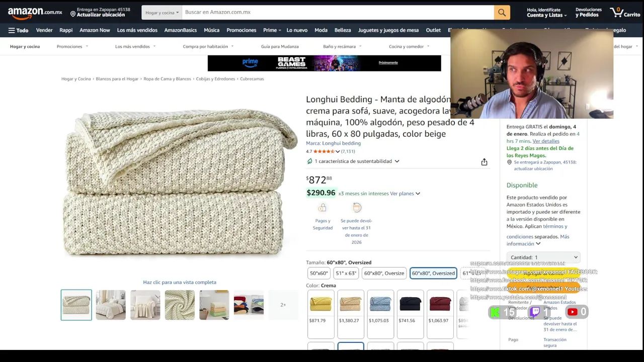Open the Promociones submenu under Hogar
The image size is (644, 362).
(x=72, y=46)
